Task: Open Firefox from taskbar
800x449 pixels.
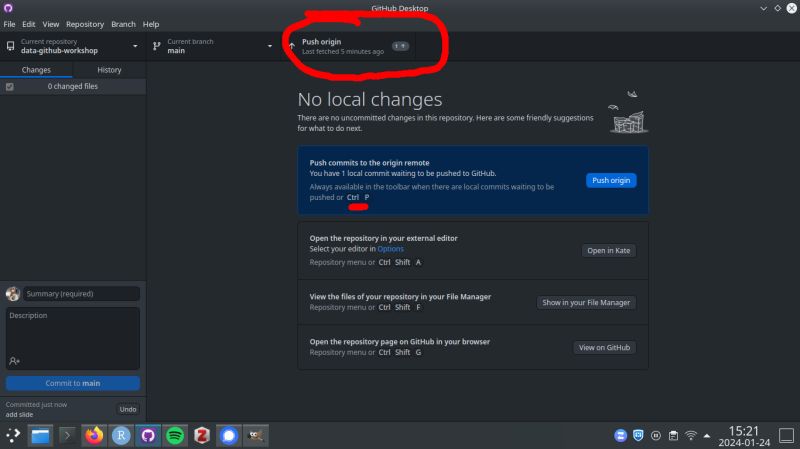Action: 94,435
